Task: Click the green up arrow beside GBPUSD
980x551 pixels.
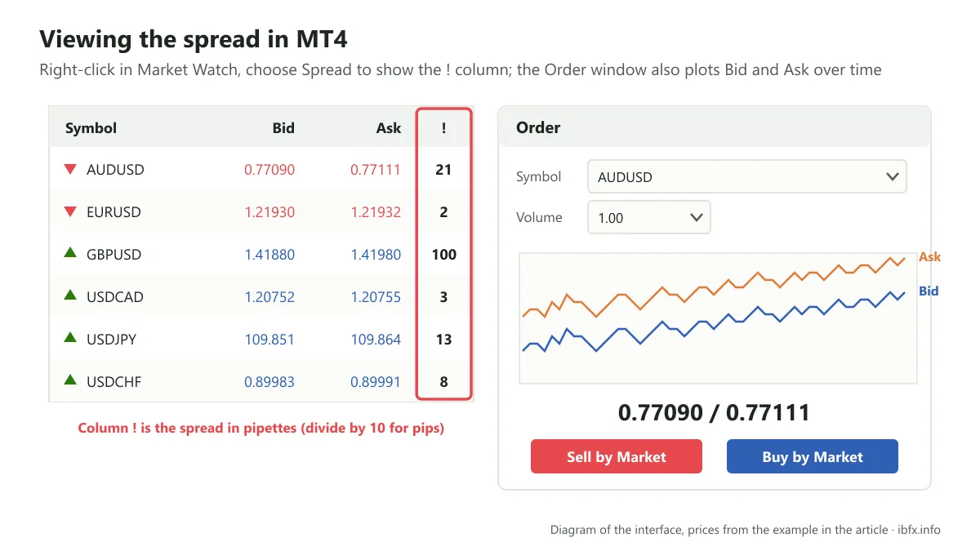Action: pyautogui.click(x=70, y=253)
